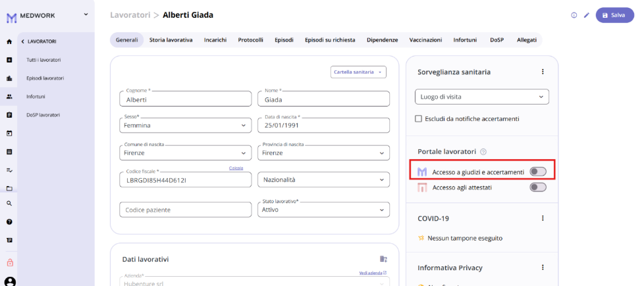Switch to Incarichi tab
644x286 pixels.
tap(215, 40)
